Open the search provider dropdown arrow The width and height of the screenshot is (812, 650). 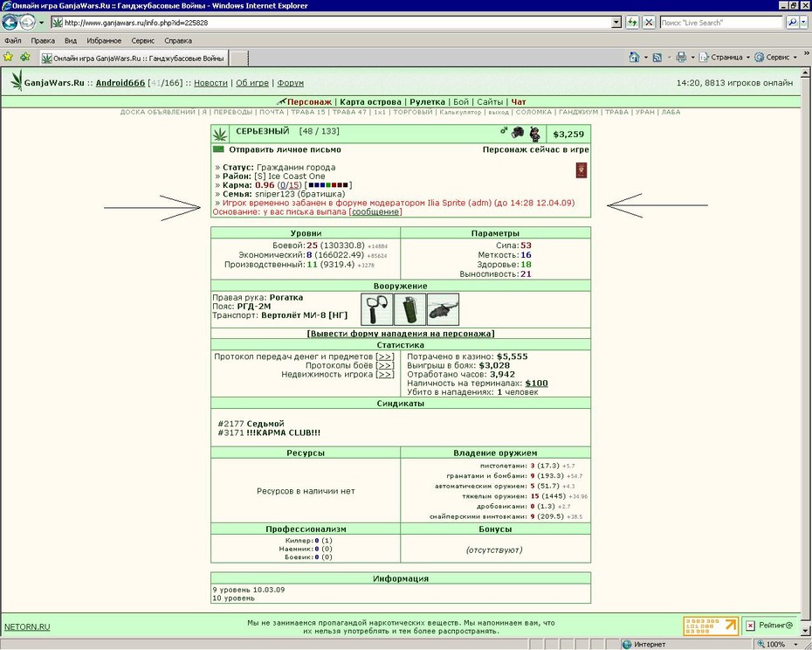804,23
